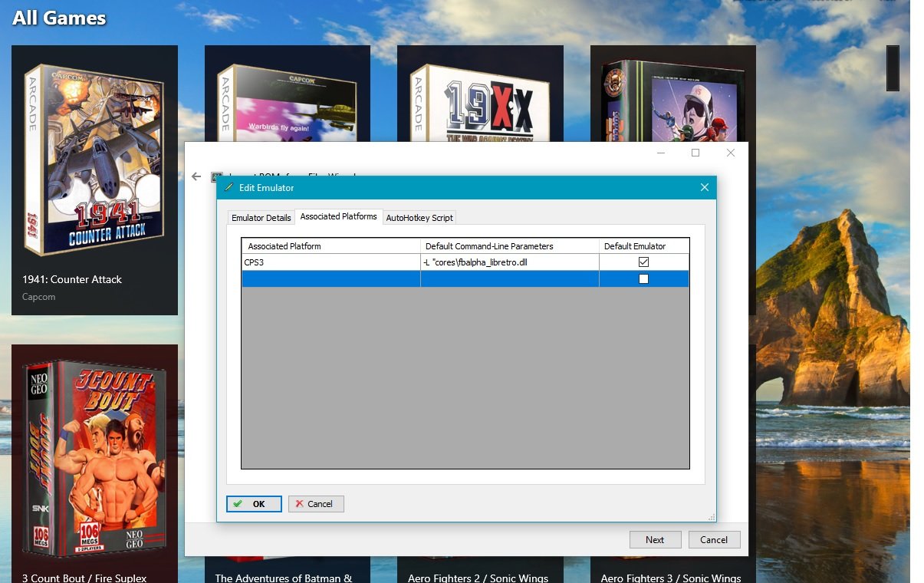Click the 1941: Counter Attack title text
The width and height of the screenshot is (924, 583).
[x=72, y=279]
